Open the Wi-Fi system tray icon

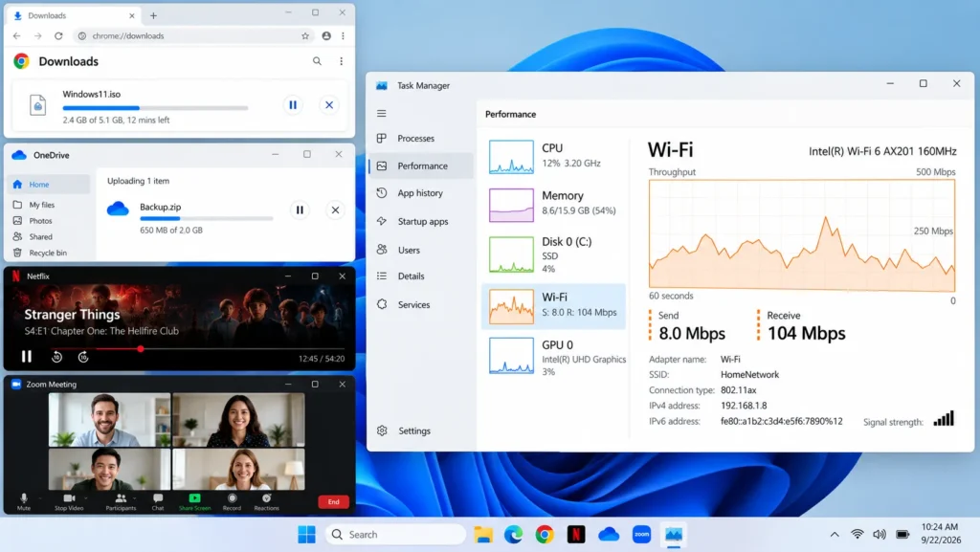click(x=857, y=535)
